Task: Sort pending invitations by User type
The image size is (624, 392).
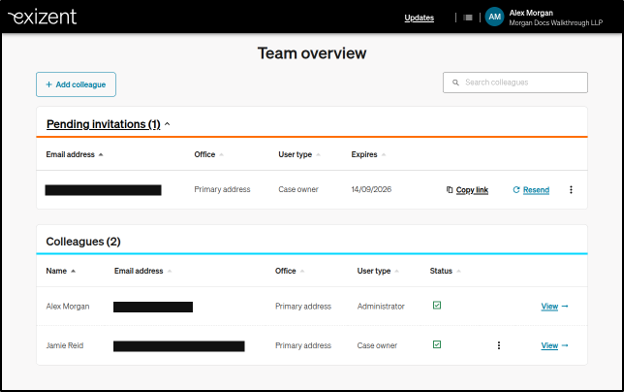Action: 299,154
